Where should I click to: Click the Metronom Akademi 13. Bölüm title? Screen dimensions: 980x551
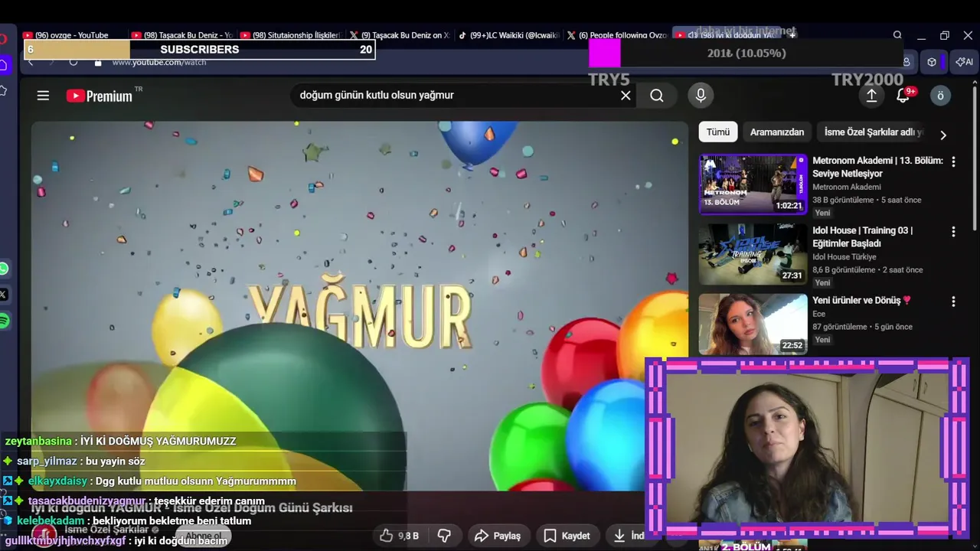[877, 167]
